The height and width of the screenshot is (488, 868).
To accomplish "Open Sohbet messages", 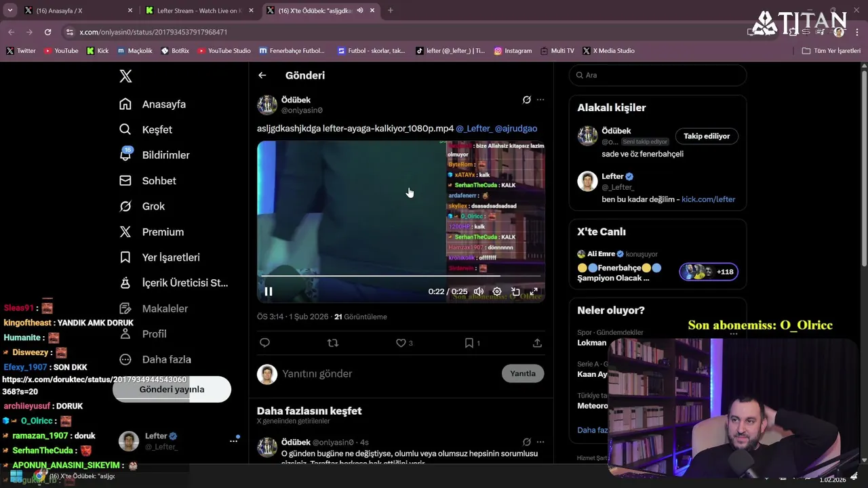I will (x=148, y=181).
